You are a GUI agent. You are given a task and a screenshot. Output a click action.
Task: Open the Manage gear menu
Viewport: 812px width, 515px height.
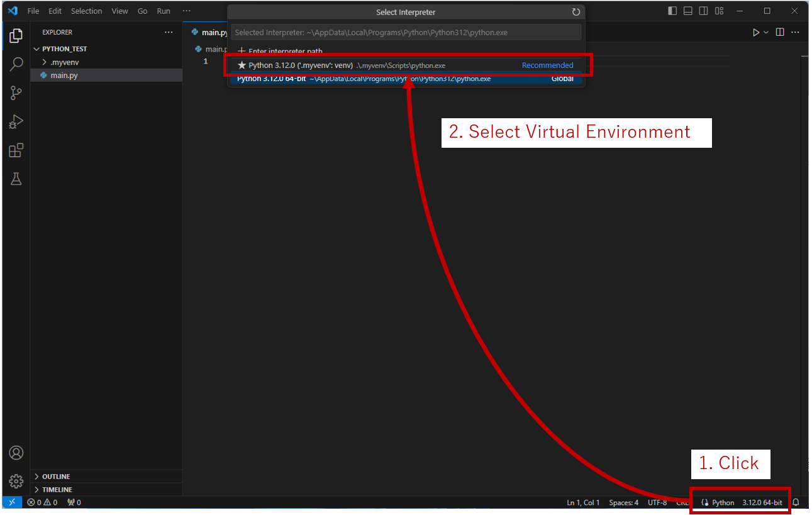click(x=16, y=482)
